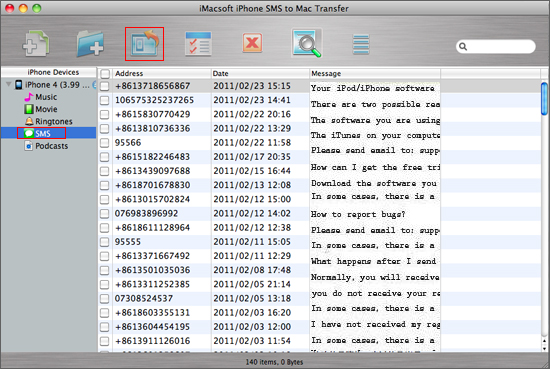Click the export to Mac toolbar icon

[x=145, y=44]
